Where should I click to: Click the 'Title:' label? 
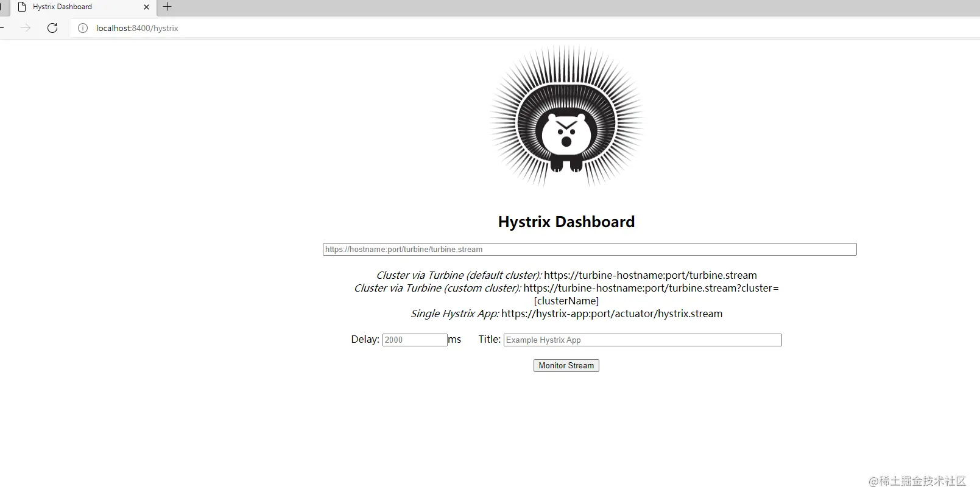[x=490, y=339]
